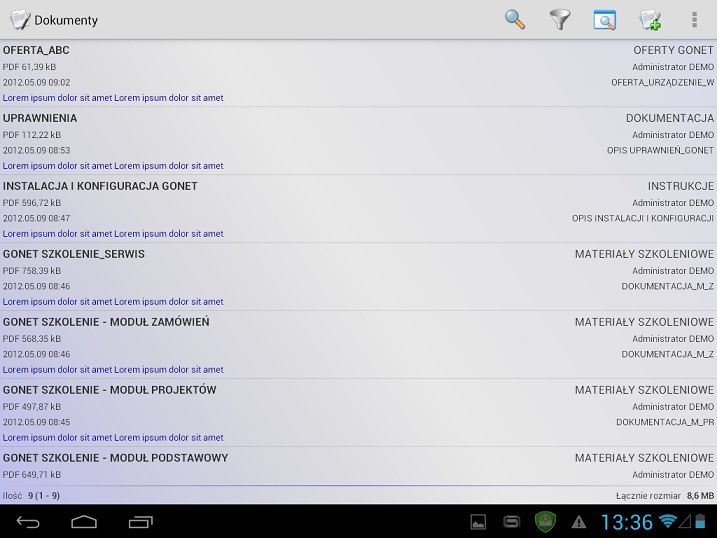Click OPIS UPRAWNIEŃ_GONET file name
The image size is (717, 538).
click(x=660, y=150)
